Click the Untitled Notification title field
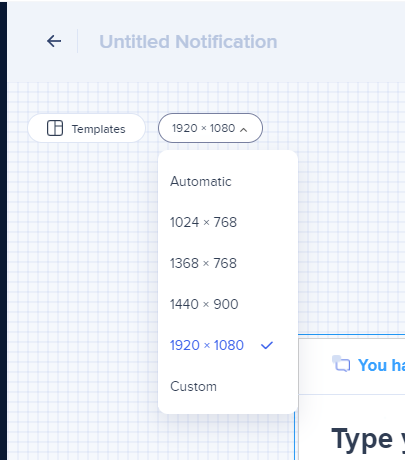This screenshot has height=460, width=405. click(188, 42)
